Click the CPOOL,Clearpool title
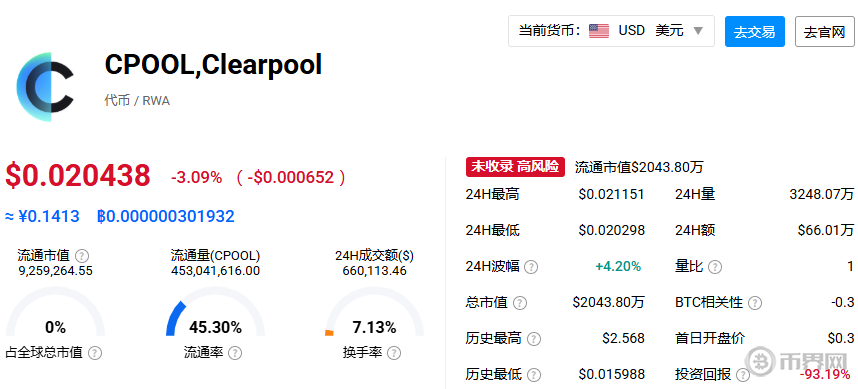The image size is (858, 389). [213, 65]
